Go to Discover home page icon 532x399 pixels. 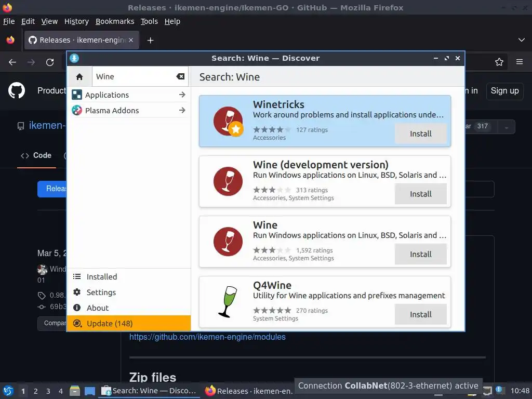click(79, 77)
